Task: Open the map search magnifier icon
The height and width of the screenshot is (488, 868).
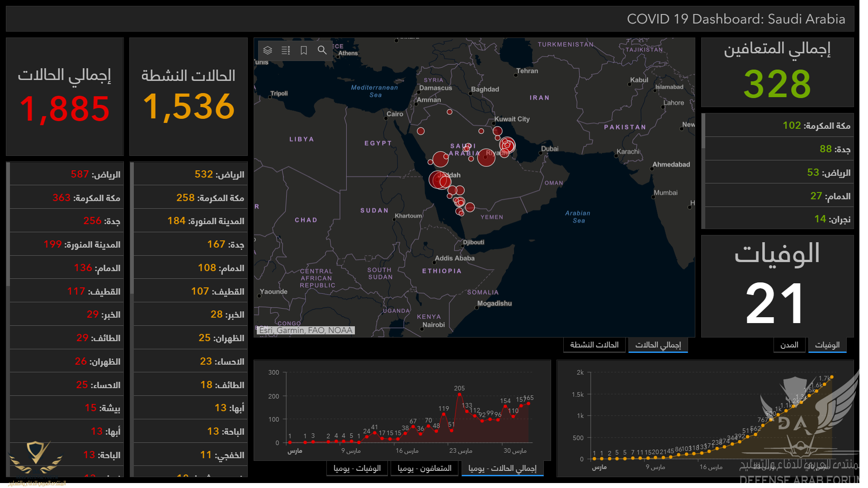Action: point(322,50)
